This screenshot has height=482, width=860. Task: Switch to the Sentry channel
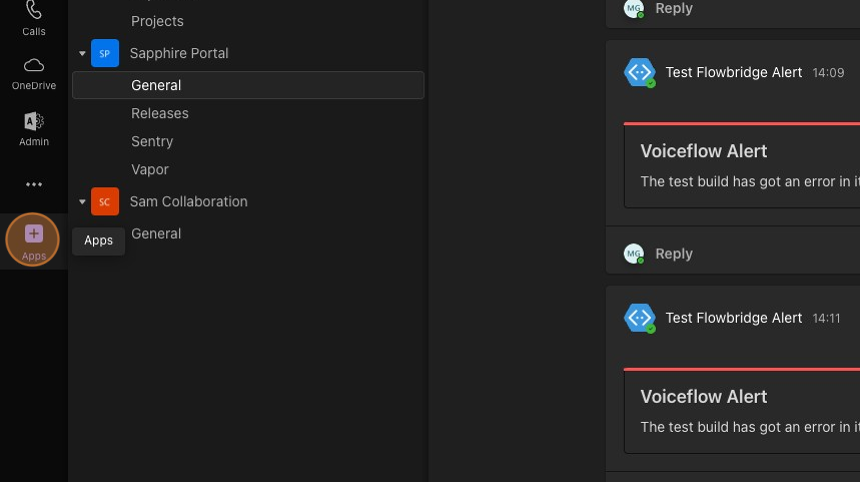click(152, 141)
